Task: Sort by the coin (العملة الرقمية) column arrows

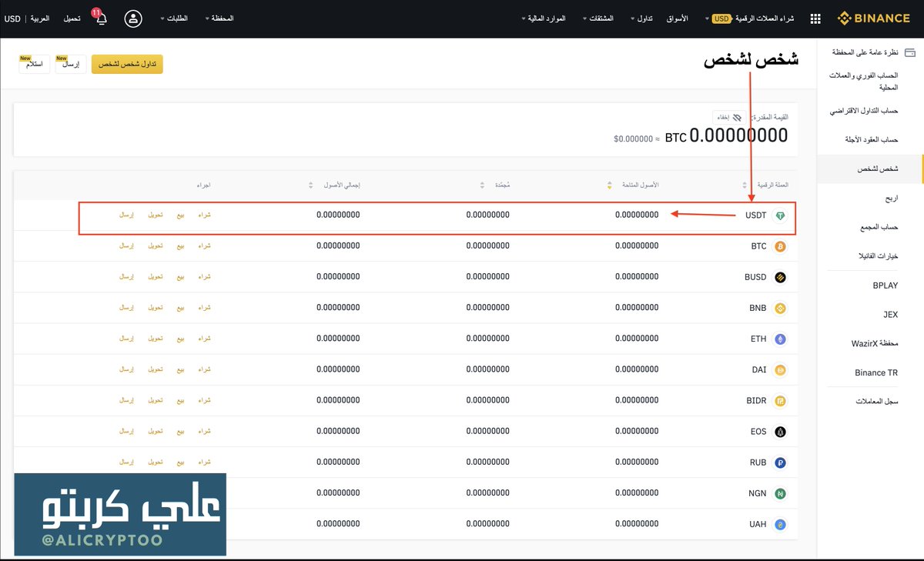Action: (745, 185)
